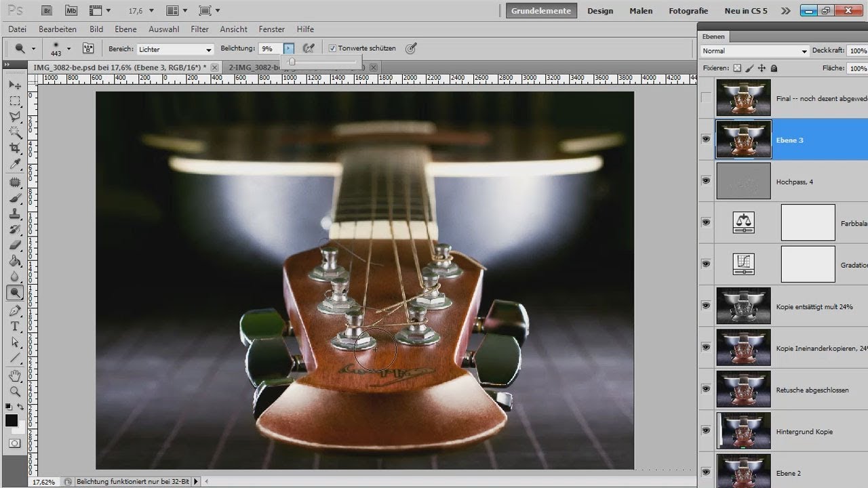Hide Hintergrund Kopie layer

[x=706, y=430]
